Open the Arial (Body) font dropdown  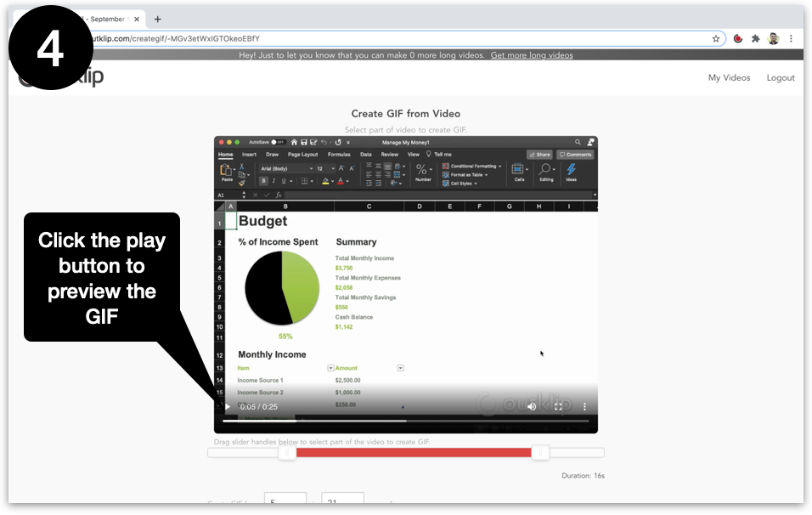coord(286,168)
